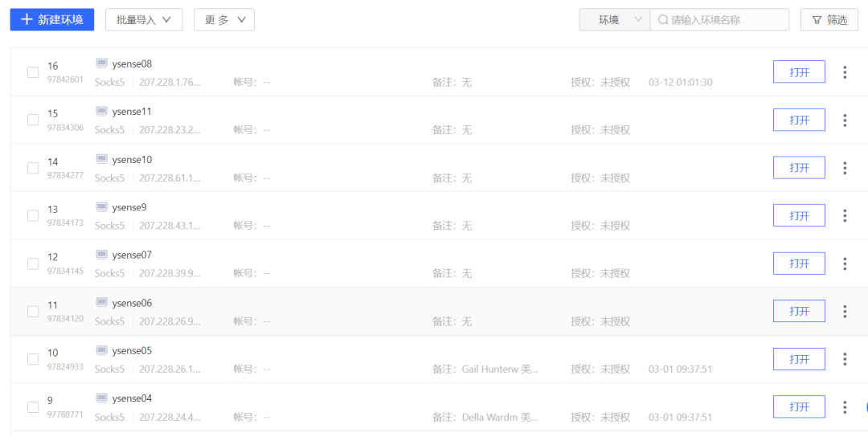Viewport: 868px width, 437px height.
Task: Click 新建环境 to create environment
Action: point(52,20)
